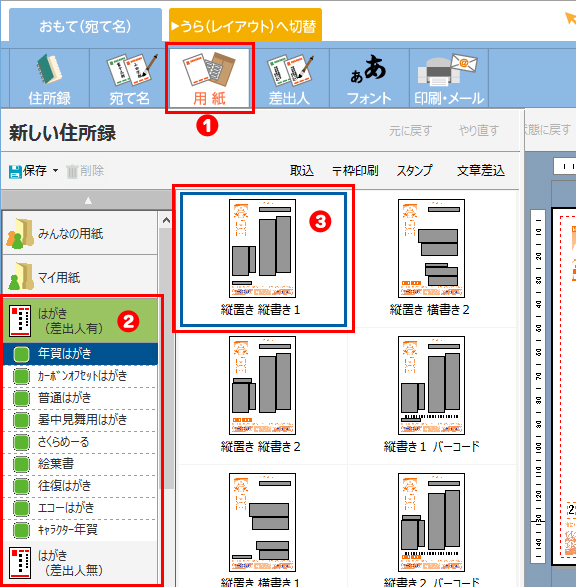Click the paper list scrollbar up arrow

(166, 220)
